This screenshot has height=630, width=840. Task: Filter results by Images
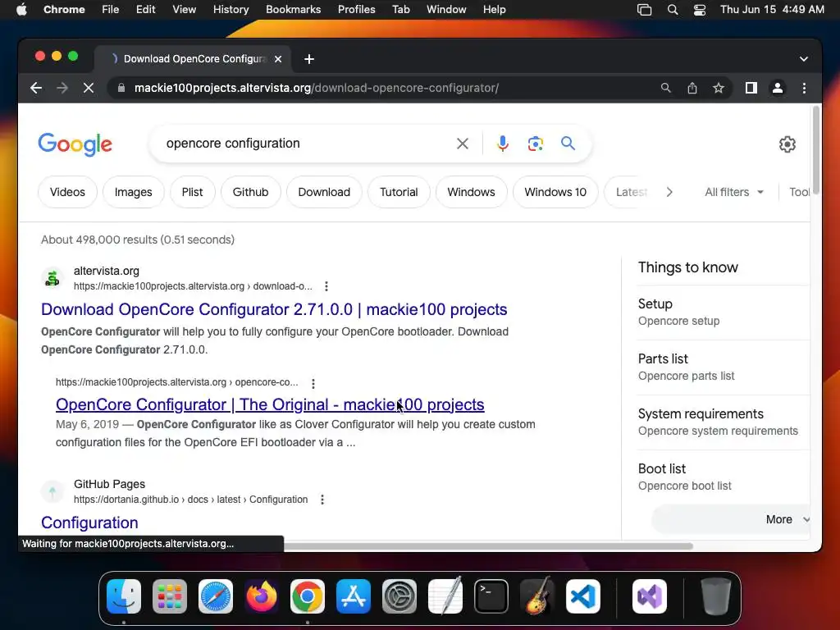click(x=134, y=192)
